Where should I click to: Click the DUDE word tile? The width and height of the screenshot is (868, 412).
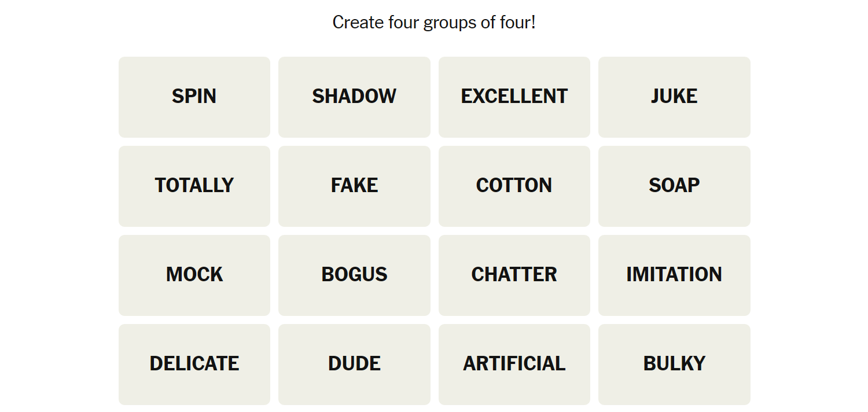[354, 364]
